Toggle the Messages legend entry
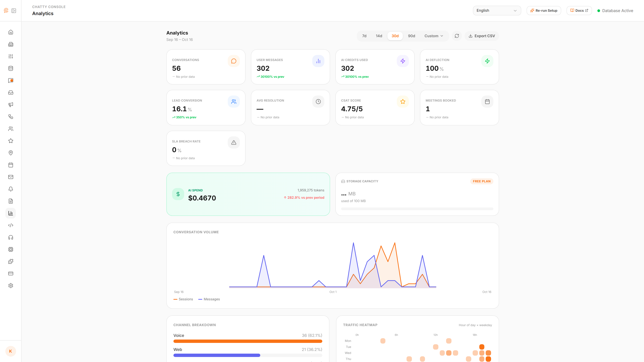The image size is (644, 362). point(209,299)
